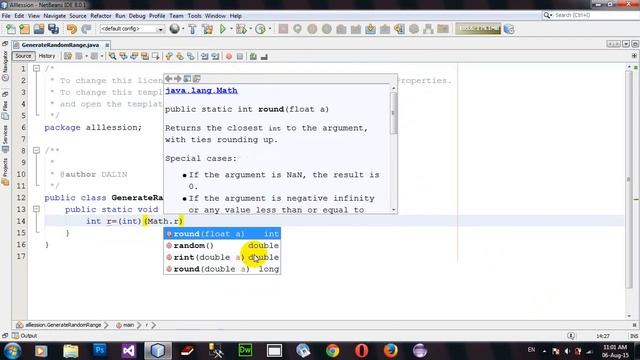Click the Stop Macro Recording square icon
640x360 pixels.
pyautogui.click(x=240, y=56)
